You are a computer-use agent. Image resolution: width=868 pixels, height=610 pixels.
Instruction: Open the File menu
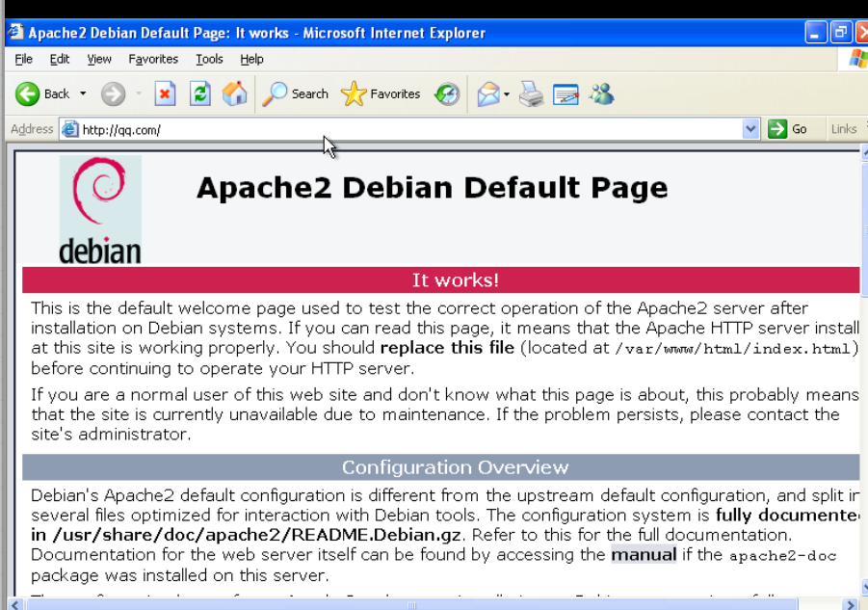click(23, 59)
